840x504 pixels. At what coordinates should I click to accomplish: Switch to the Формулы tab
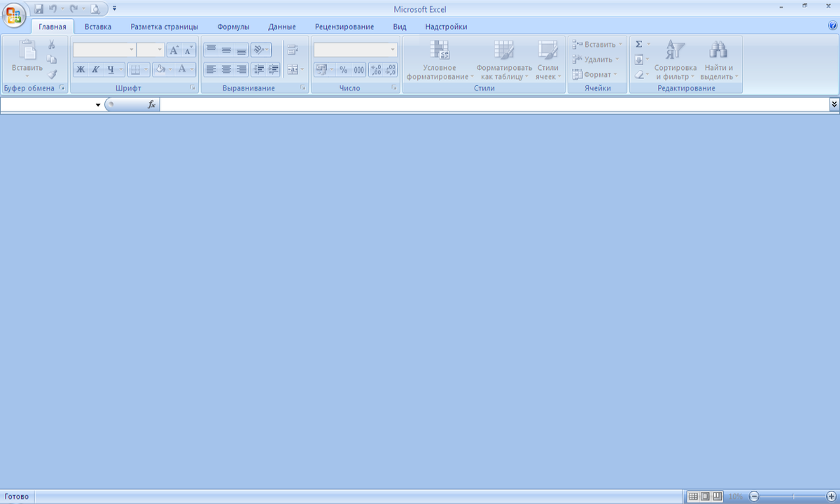(233, 27)
